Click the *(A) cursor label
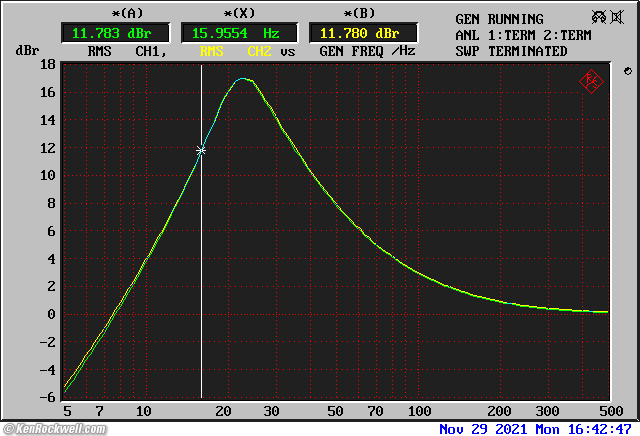 [100, 13]
